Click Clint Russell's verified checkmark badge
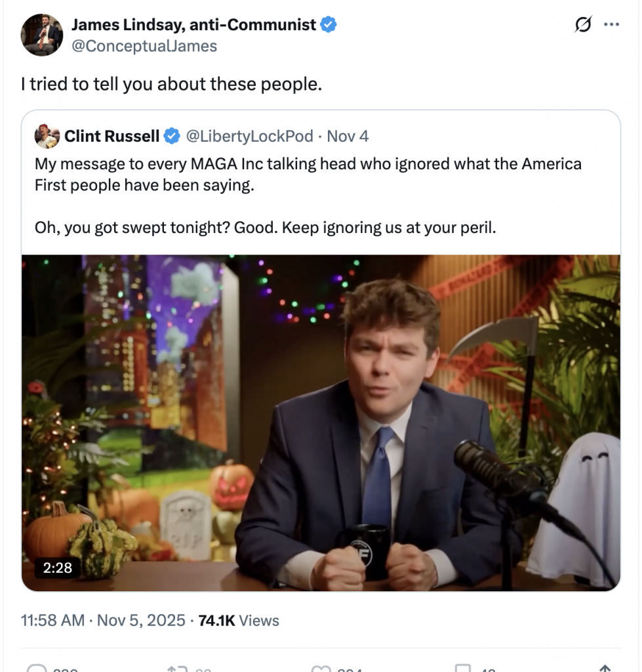 (x=172, y=136)
